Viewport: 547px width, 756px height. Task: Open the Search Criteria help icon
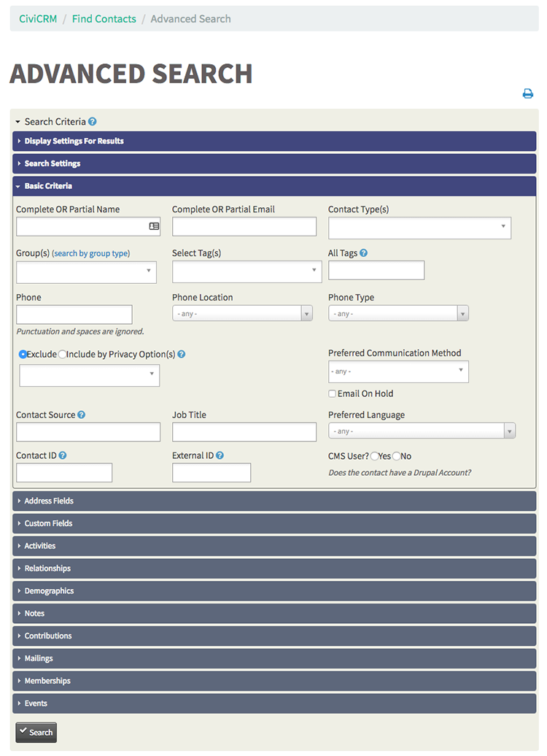92,121
